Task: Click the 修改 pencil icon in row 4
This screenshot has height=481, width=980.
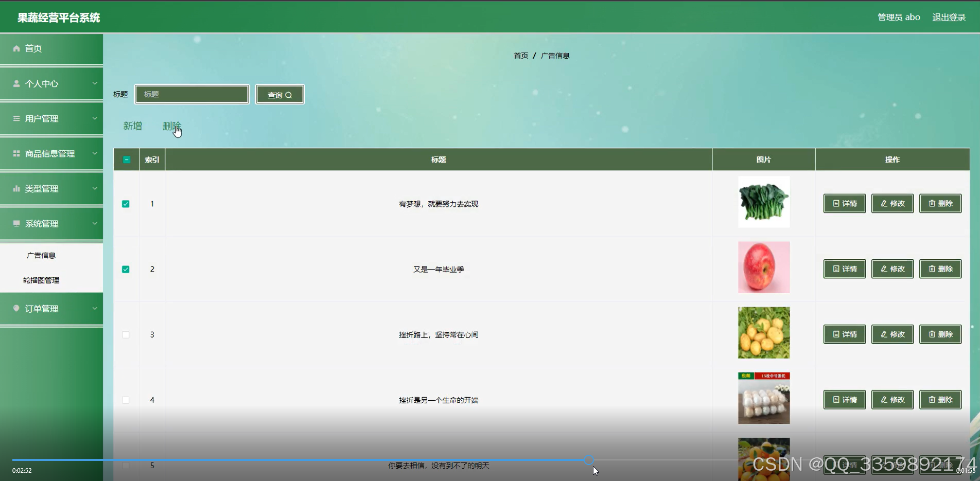Action: coord(884,400)
